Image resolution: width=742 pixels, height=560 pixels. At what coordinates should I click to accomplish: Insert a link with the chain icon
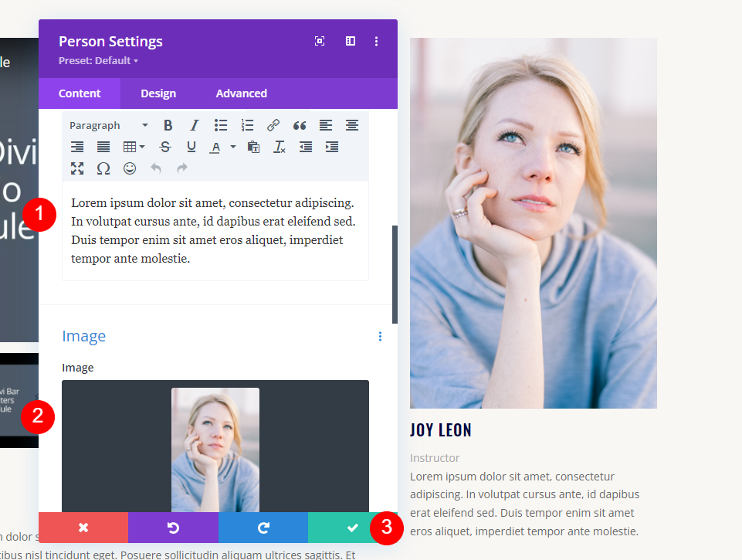click(x=273, y=125)
